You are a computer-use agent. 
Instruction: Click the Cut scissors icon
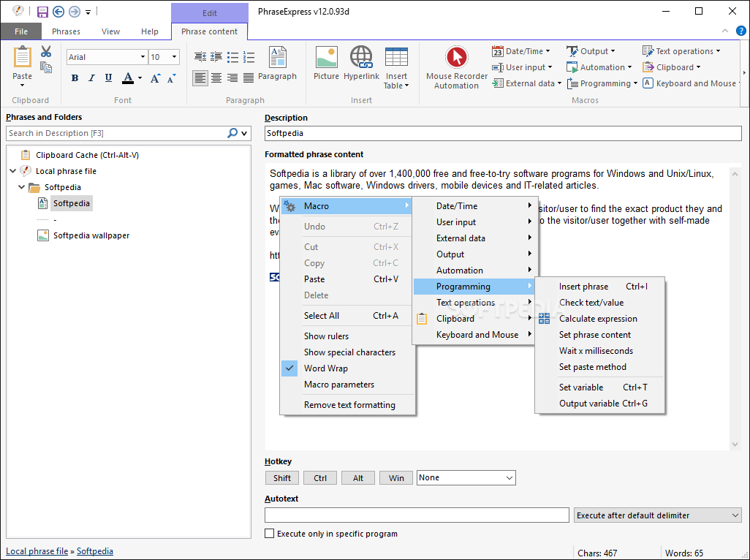pyautogui.click(x=46, y=50)
